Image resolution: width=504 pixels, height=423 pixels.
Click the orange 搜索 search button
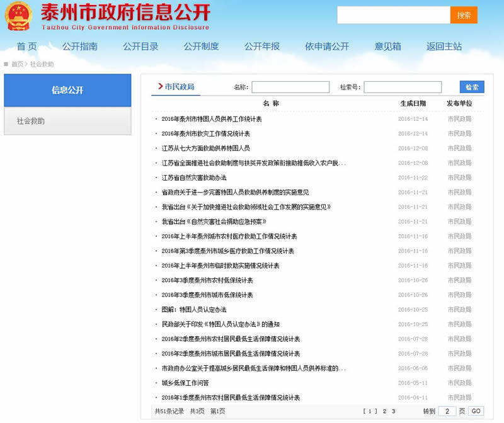pyautogui.click(x=464, y=15)
